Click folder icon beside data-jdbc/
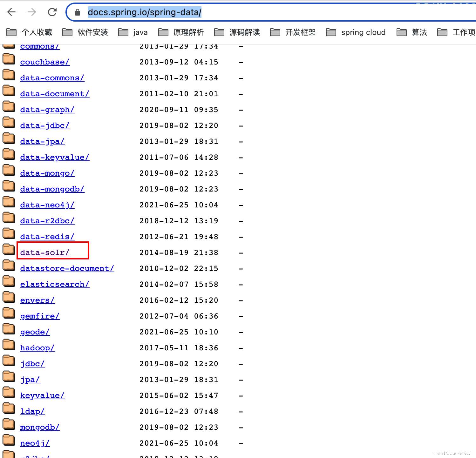This screenshot has height=458, width=476. click(9, 122)
